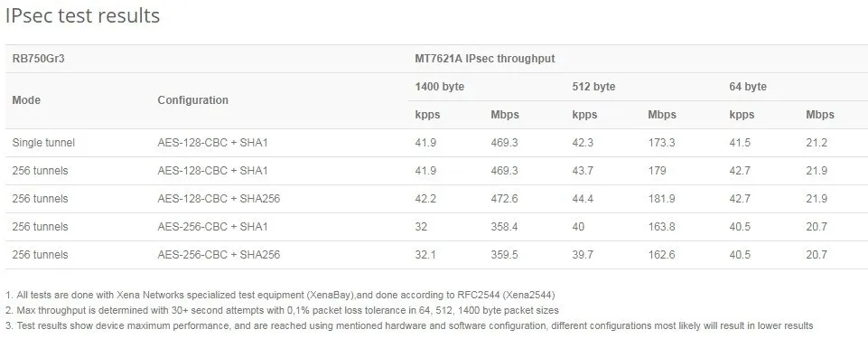The width and height of the screenshot is (868, 339).
Task: Click the IPsec test results heading
Action: click(x=82, y=16)
